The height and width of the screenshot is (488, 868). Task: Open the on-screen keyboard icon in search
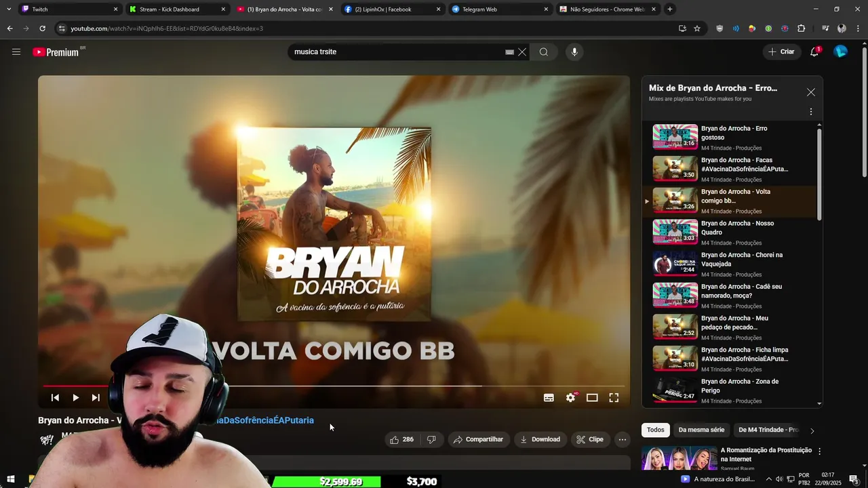click(x=509, y=52)
